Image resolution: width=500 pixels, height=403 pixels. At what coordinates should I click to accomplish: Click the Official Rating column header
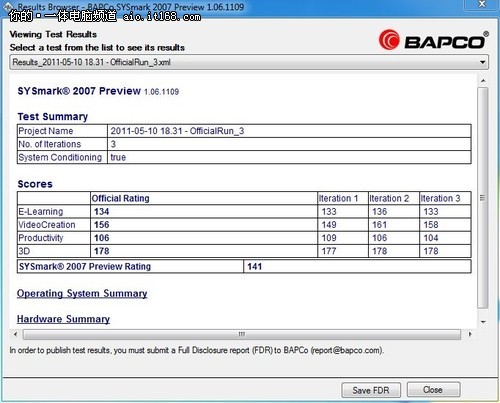pos(120,198)
